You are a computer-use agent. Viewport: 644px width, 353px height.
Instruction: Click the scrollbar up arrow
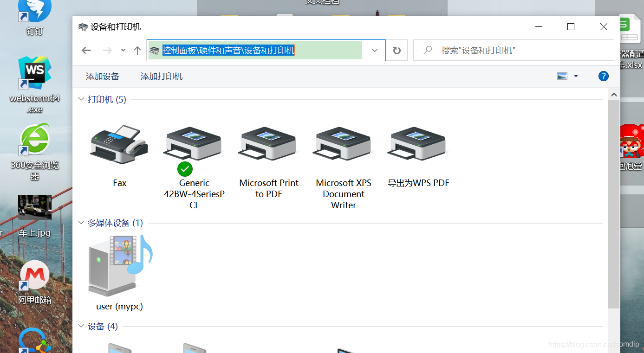[x=614, y=94]
